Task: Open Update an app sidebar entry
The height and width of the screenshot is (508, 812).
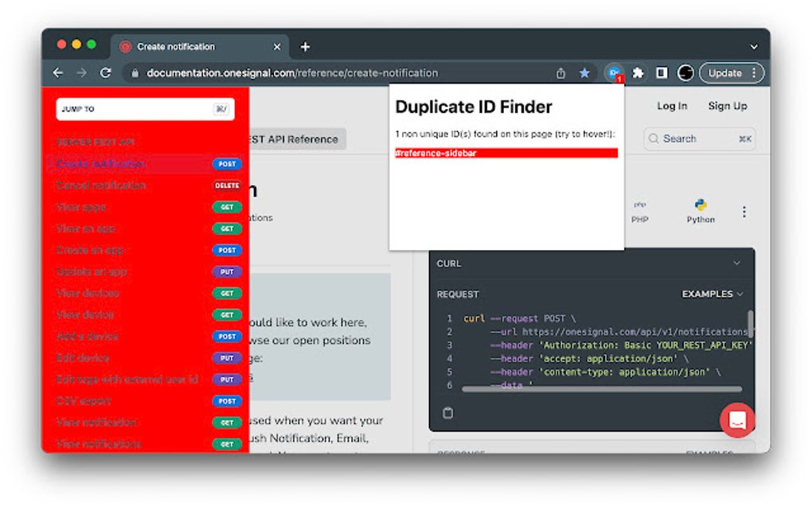Action: point(145,272)
